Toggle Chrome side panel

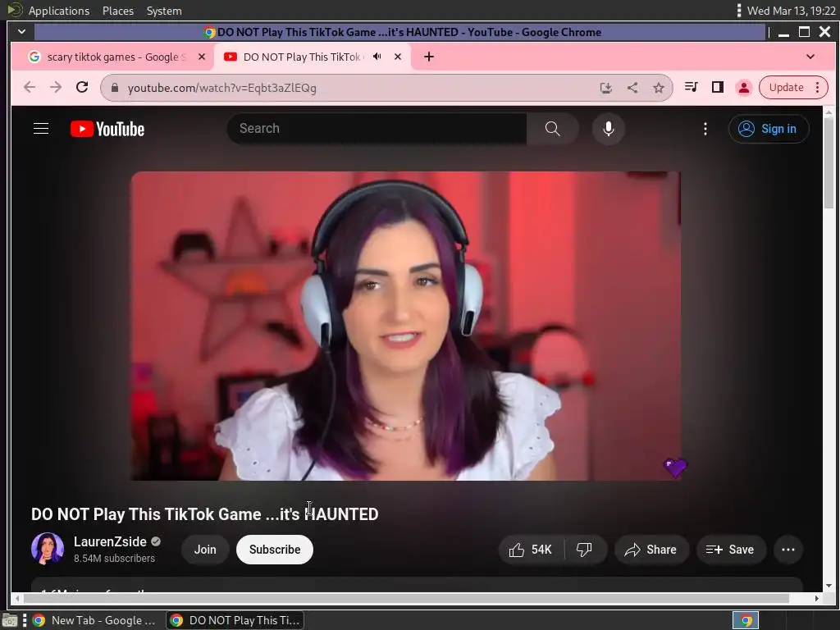point(717,87)
